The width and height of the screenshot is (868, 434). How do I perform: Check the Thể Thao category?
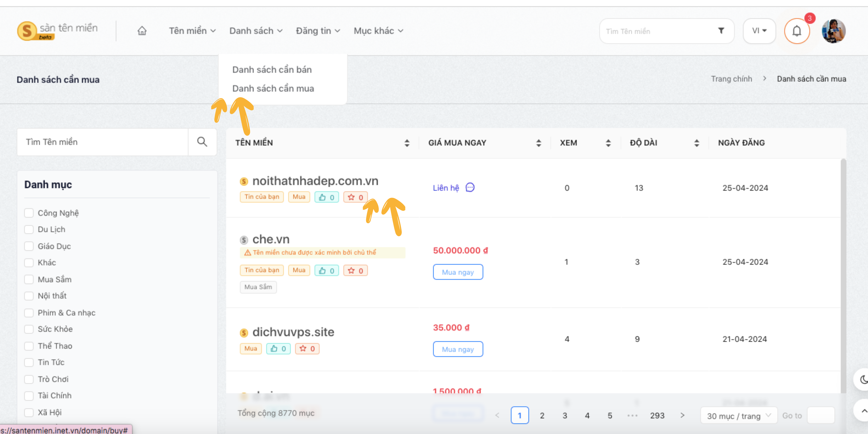pos(29,346)
